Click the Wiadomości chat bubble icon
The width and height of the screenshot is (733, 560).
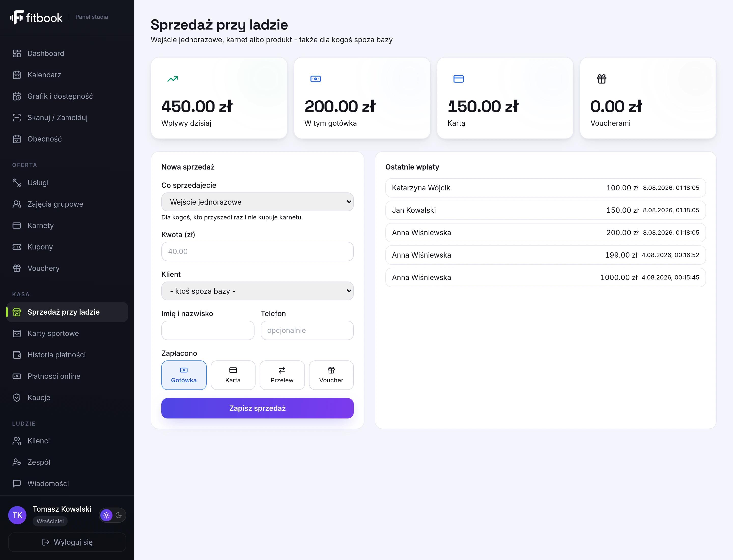pyautogui.click(x=17, y=483)
